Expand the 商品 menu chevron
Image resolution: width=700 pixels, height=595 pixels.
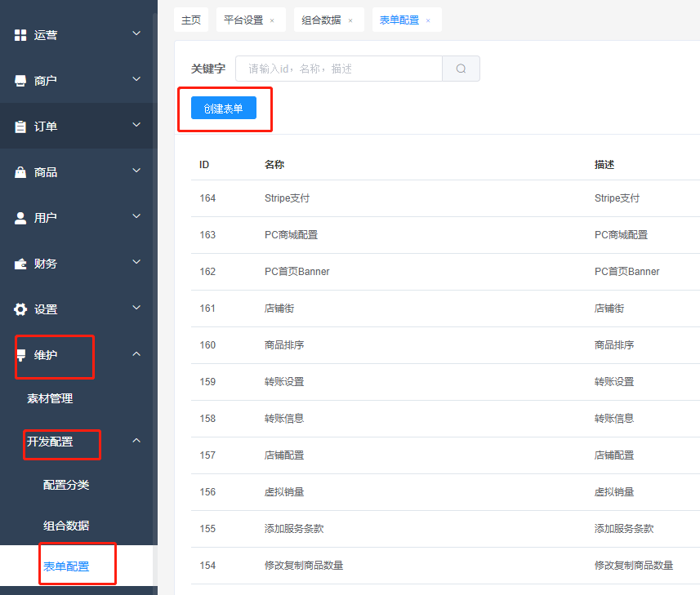point(136,171)
